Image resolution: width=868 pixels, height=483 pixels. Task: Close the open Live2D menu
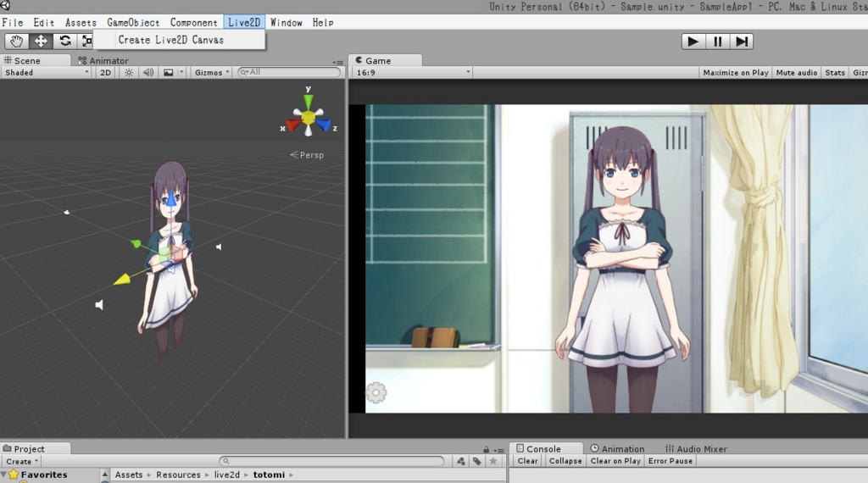[x=244, y=23]
